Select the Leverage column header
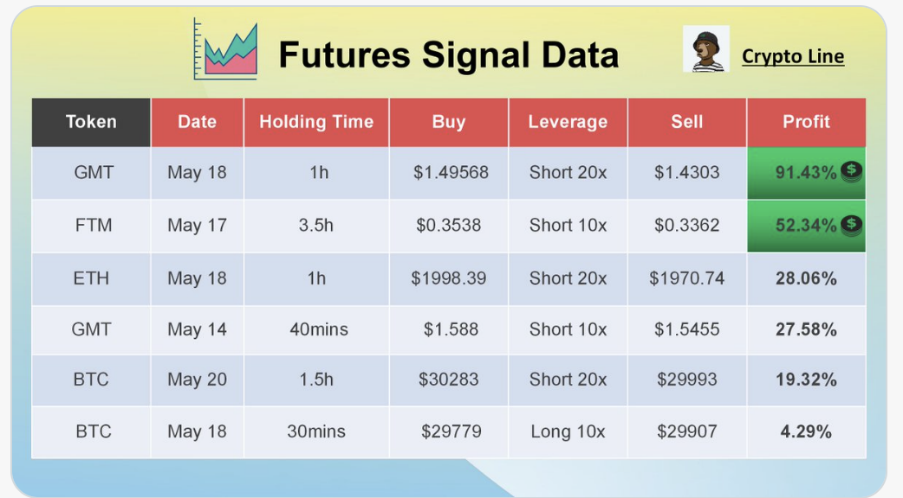 tap(568, 122)
